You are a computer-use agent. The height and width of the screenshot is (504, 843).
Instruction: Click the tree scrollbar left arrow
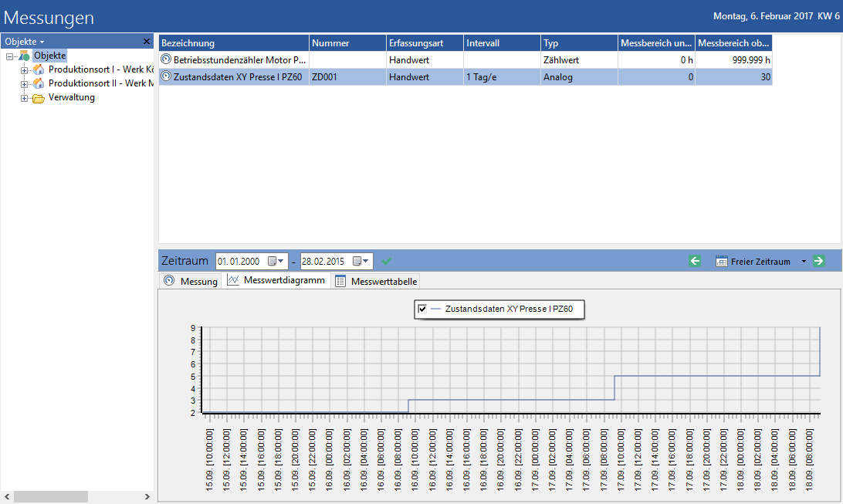coord(6,496)
